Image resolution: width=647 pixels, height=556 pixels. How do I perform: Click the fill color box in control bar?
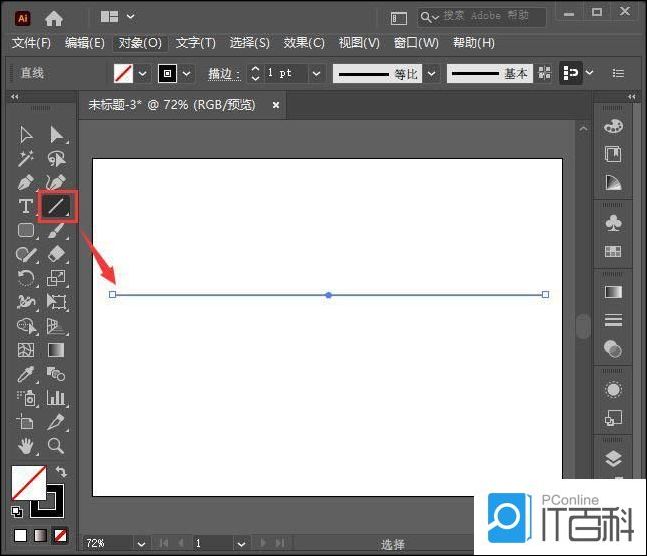tap(123, 73)
